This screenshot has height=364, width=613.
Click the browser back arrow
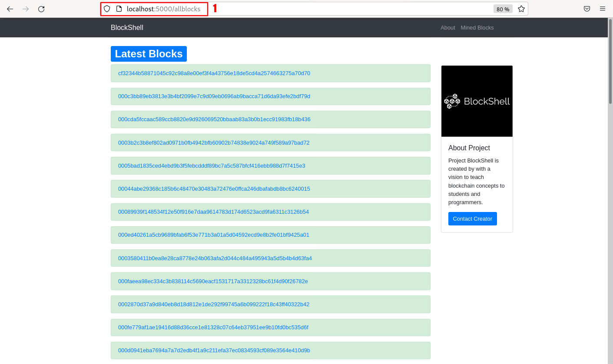(10, 9)
